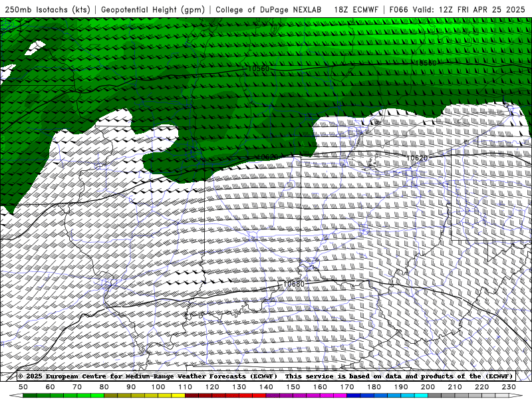532x399 pixels.
Task: Select the 70 knot scale label
Action: tap(77, 387)
